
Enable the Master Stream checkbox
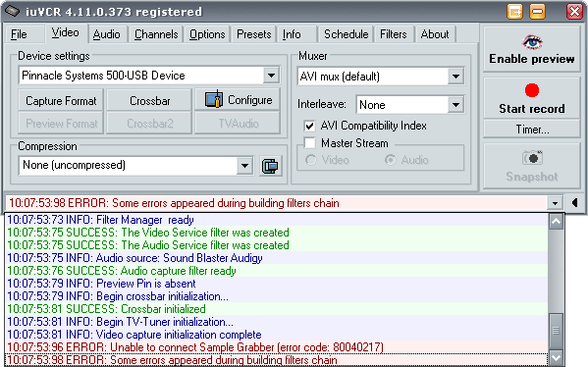pos(310,143)
